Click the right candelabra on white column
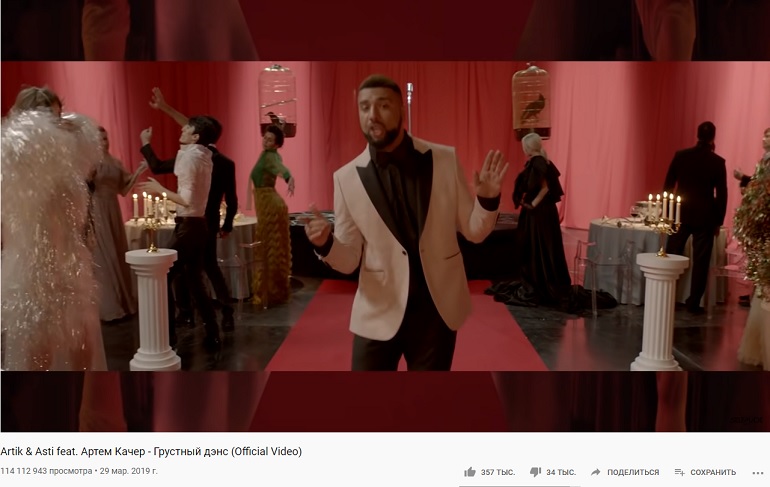This screenshot has height=487, width=770. [663, 223]
